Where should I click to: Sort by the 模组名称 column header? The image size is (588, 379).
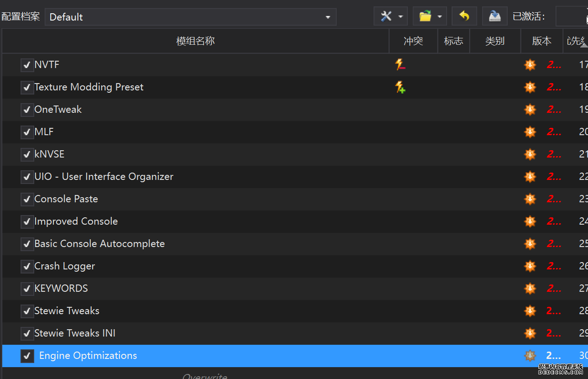pyautogui.click(x=195, y=41)
